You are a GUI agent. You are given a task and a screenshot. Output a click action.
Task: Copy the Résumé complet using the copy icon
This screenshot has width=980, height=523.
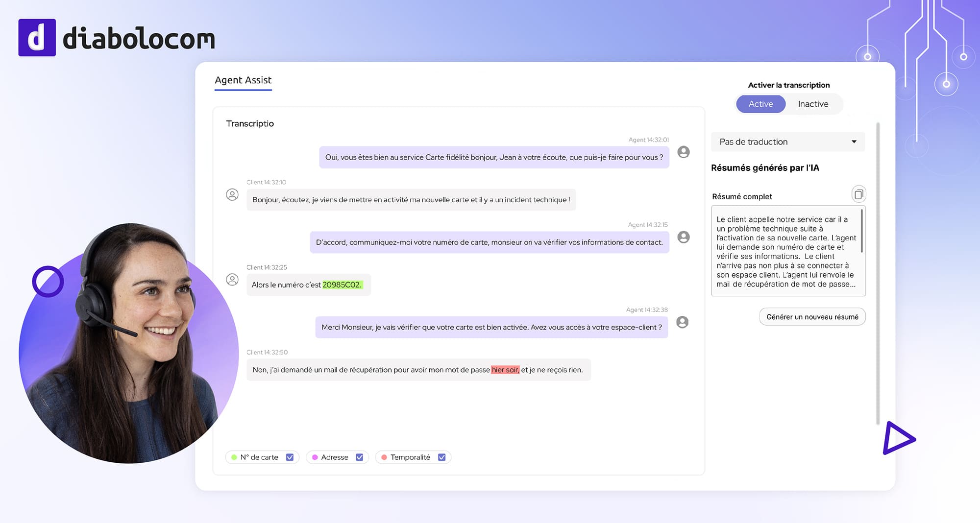(858, 194)
